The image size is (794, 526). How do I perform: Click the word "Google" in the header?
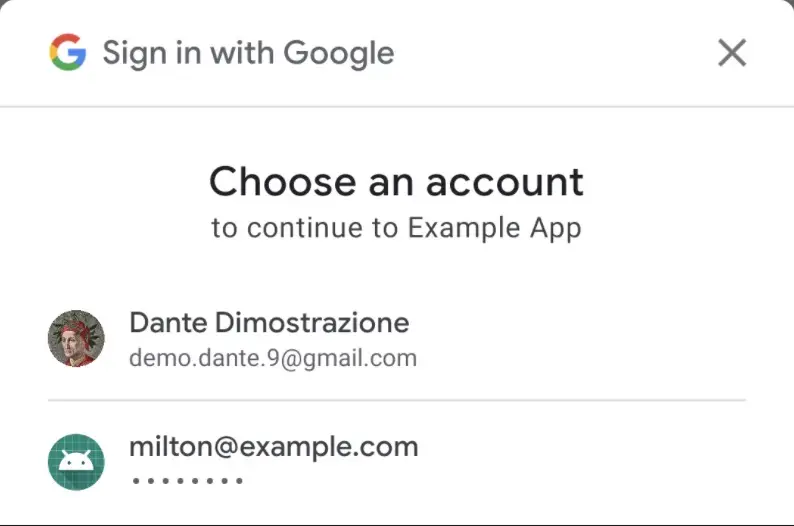tap(338, 53)
